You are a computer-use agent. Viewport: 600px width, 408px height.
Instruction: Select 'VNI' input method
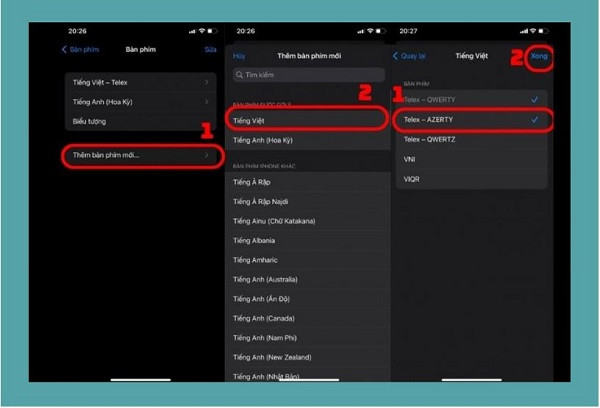coord(472,159)
